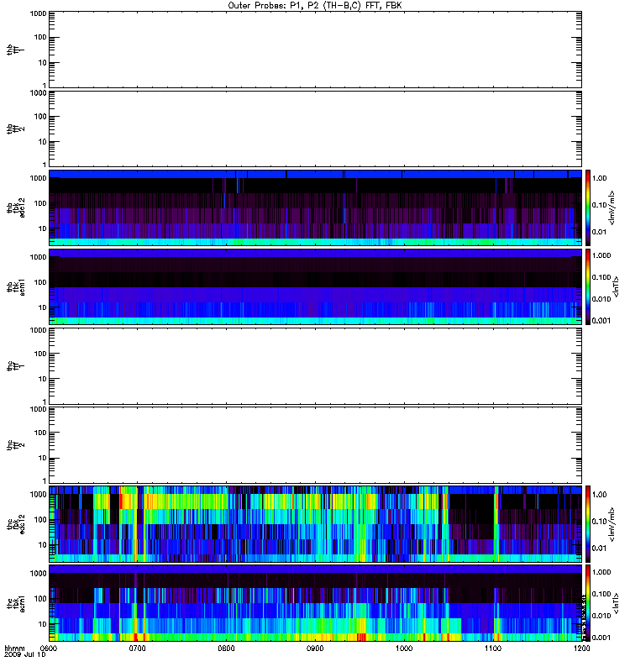Click the "hhmm" axis units label
The image size is (630, 672).
coord(14,648)
